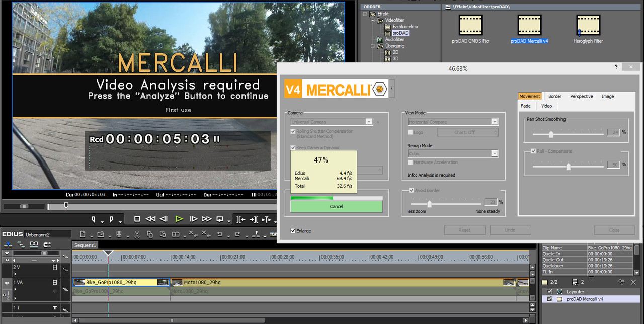Click the Loop playback icon
The image size is (644, 324).
(220, 219)
